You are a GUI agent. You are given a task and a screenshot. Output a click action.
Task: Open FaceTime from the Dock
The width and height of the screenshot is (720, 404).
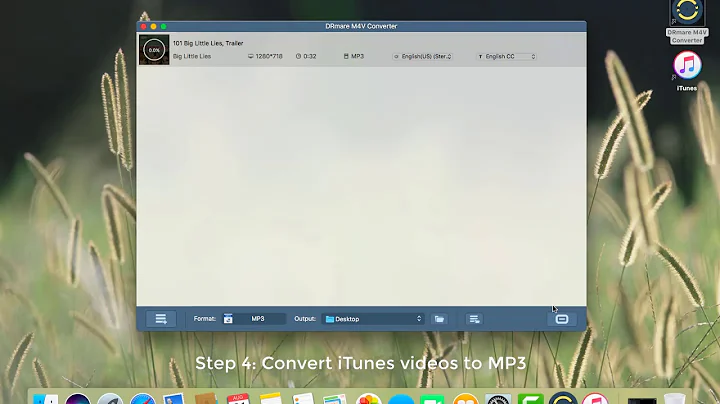tap(432, 398)
